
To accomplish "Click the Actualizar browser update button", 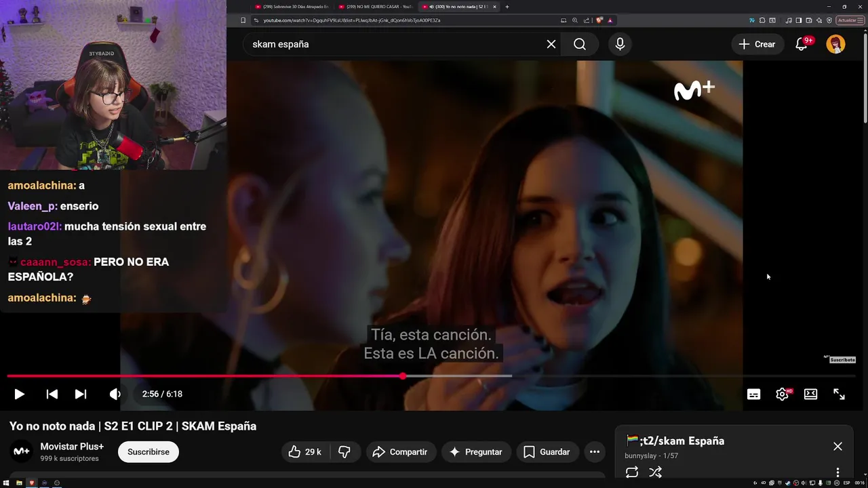I will coord(850,20).
